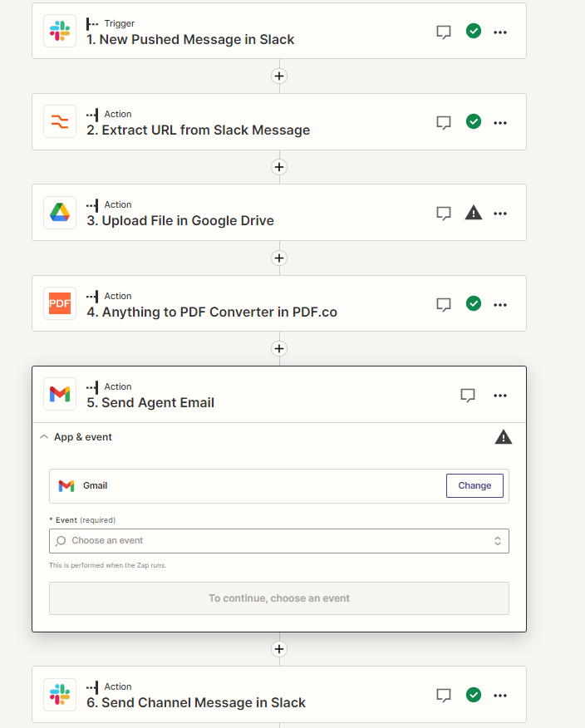Open step titled Upload File in Google Drive

pyautogui.click(x=180, y=220)
